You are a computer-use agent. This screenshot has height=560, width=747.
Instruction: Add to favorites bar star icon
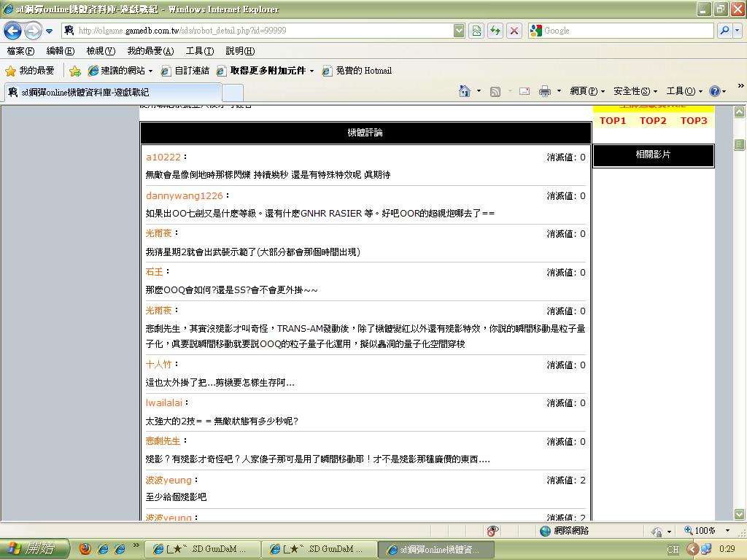(x=75, y=71)
